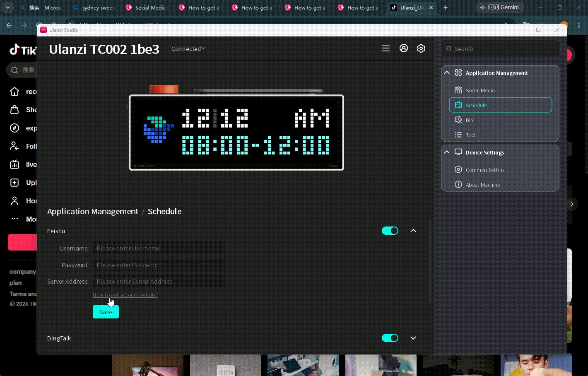The height and width of the screenshot is (376, 588).
Task: Open the TikTok home sidebar icon
Action: coord(14,92)
